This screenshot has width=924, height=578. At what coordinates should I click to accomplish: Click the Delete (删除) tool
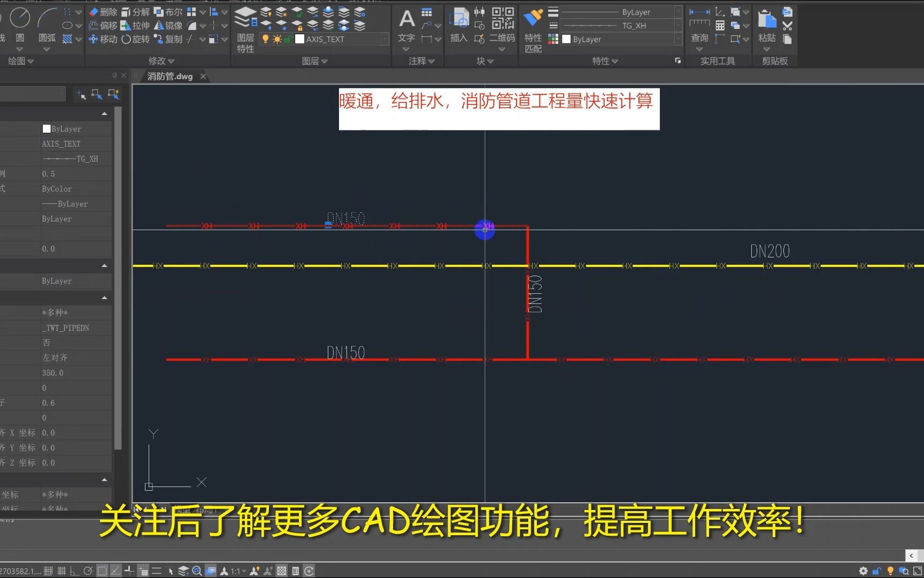point(103,12)
